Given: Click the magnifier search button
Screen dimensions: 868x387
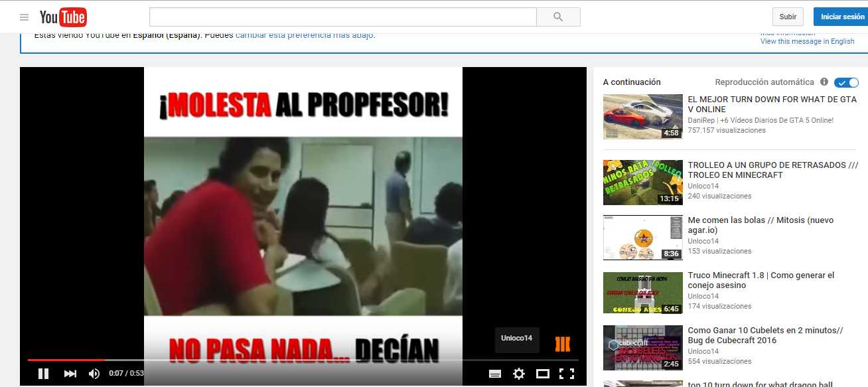Looking at the screenshot, I should pyautogui.click(x=558, y=17).
